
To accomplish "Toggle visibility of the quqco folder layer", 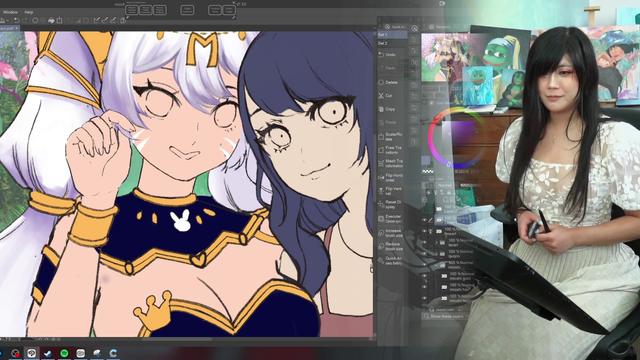I will pyautogui.click(x=424, y=253).
